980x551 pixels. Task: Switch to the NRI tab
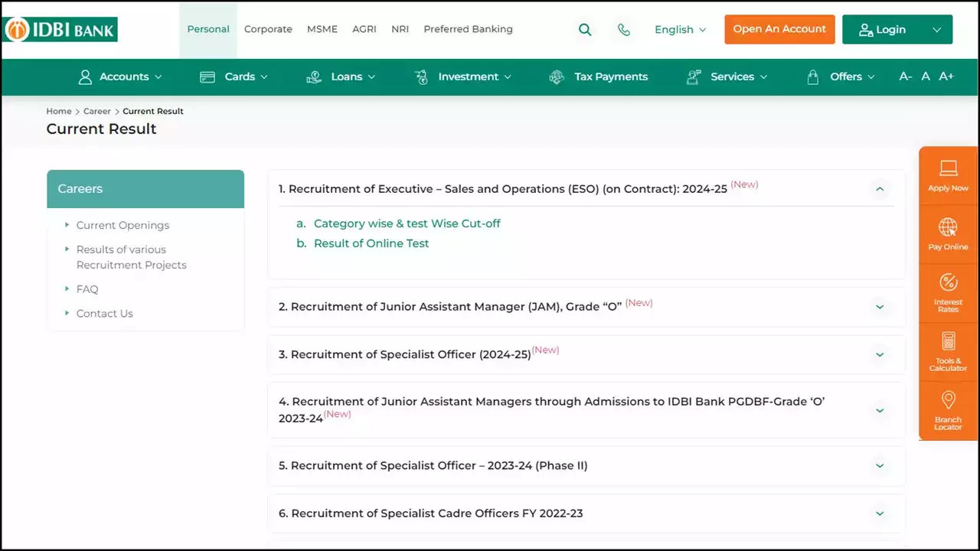[x=400, y=29]
